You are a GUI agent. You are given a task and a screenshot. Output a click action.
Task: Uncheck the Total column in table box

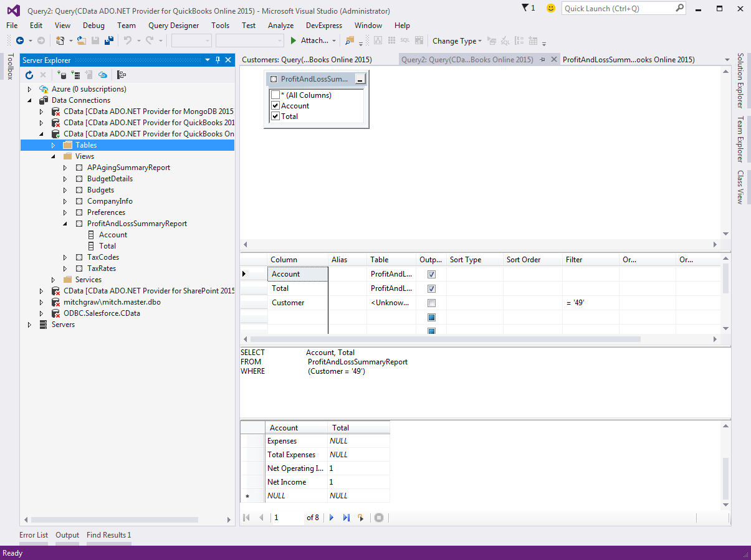point(275,116)
